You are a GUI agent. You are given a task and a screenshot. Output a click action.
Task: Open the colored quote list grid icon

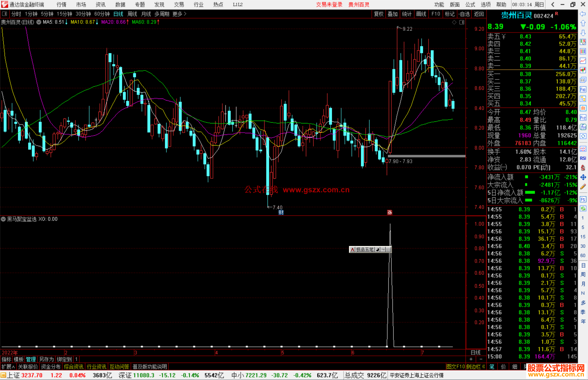pyautogui.click(x=583, y=51)
